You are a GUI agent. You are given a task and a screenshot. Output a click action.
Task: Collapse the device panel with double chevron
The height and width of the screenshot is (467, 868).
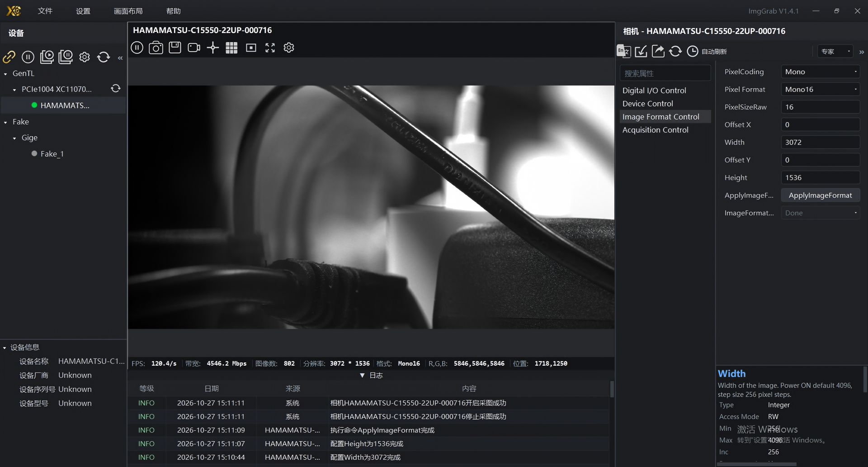[x=120, y=58]
